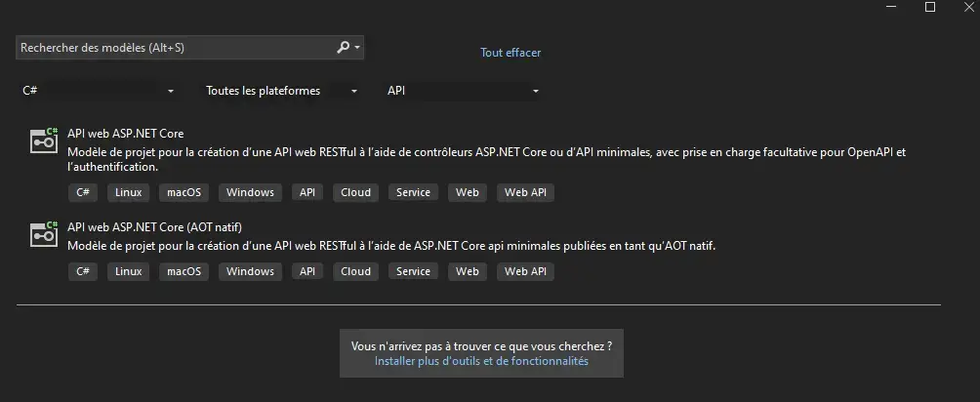Open Installer plus d'outils et de fonctionnalités link
The image size is (980, 402).
(481, 361)
